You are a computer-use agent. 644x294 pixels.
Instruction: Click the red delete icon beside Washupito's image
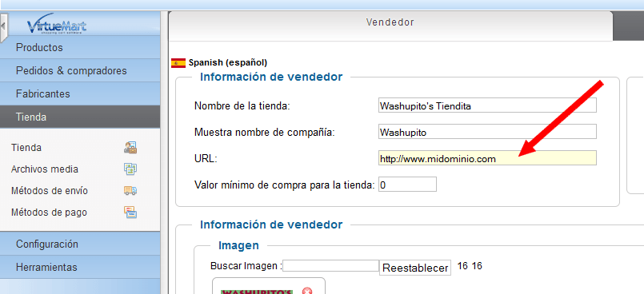point(307,291)
